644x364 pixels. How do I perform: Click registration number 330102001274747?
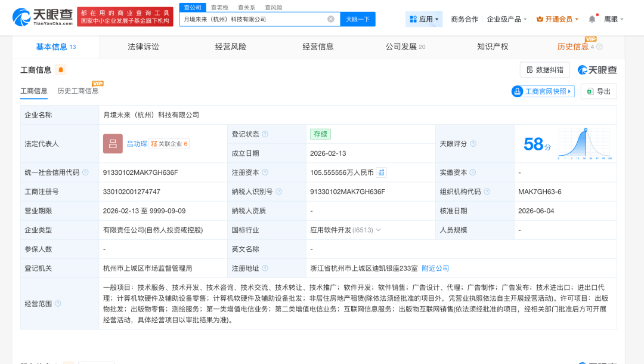tap(131, 192)
